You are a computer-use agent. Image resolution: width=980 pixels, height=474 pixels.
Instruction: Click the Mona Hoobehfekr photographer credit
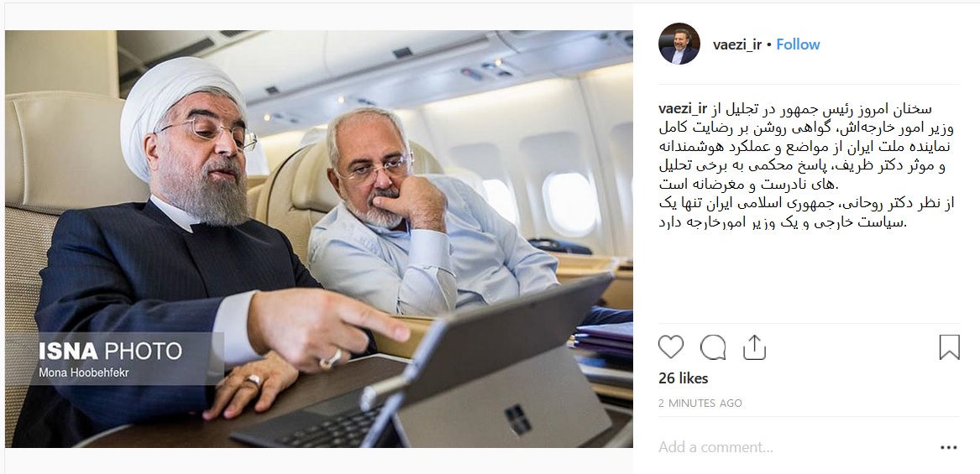[x=84, y=372]
